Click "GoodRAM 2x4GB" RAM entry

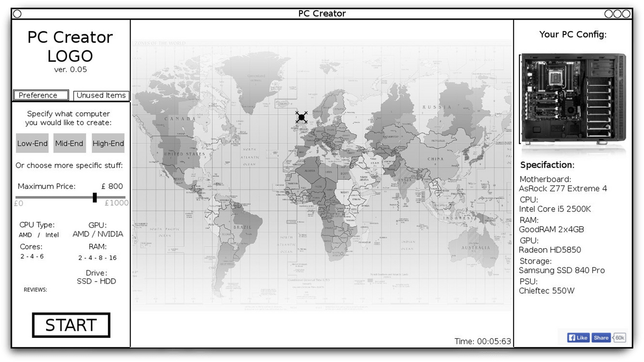(x=551, y=229)
